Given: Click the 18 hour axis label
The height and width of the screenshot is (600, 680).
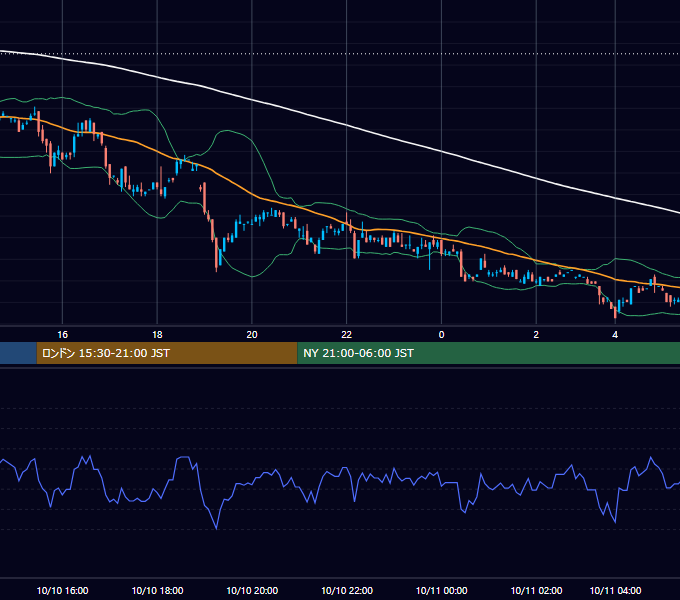Looking at the screenshot, I should click(157, 335).
